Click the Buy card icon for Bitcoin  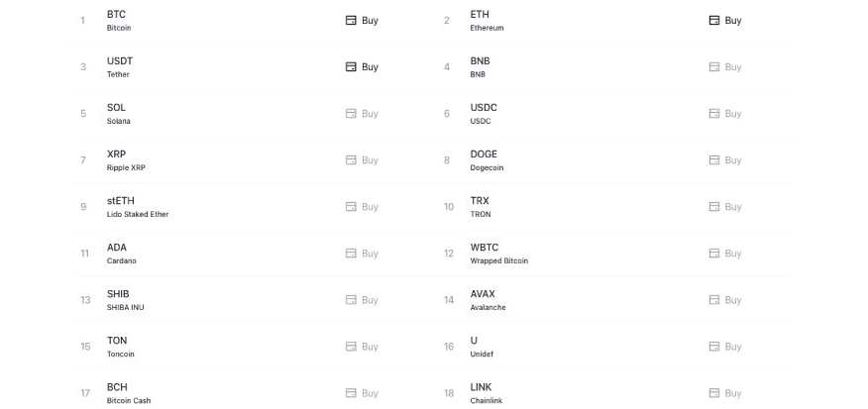click(350, 21)
